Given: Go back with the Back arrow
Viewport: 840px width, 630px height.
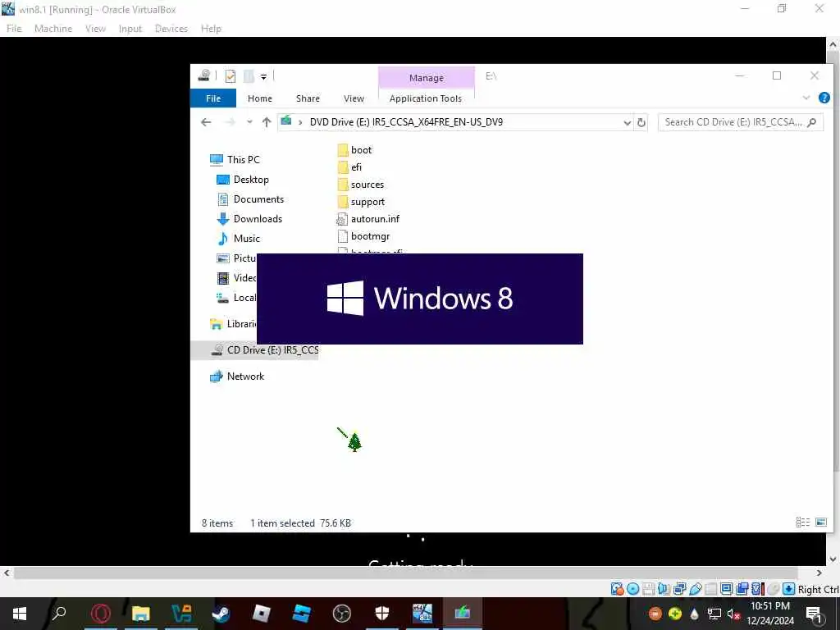Looking at the screenshot, I should 206,122.
